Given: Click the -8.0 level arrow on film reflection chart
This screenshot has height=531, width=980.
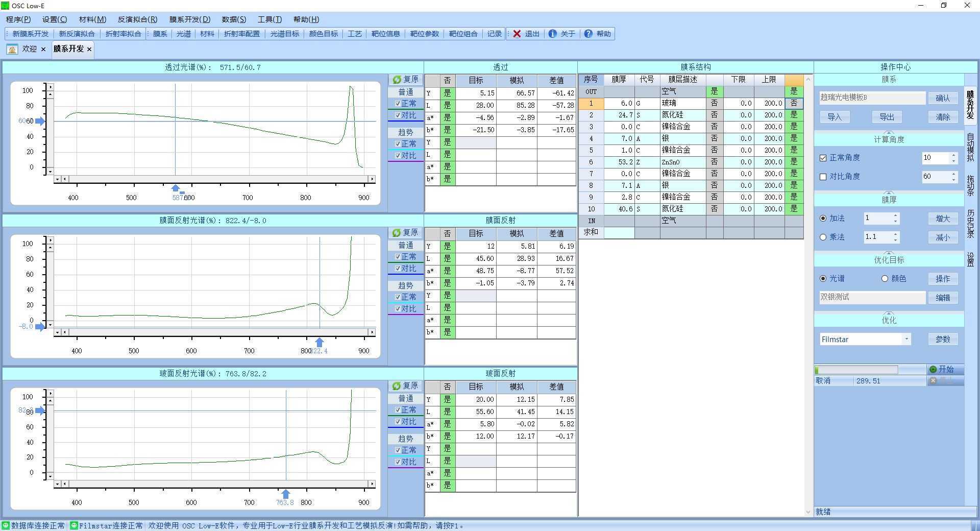Looking at the screenshot, I should pyautogui.click(x=40, y=327).
